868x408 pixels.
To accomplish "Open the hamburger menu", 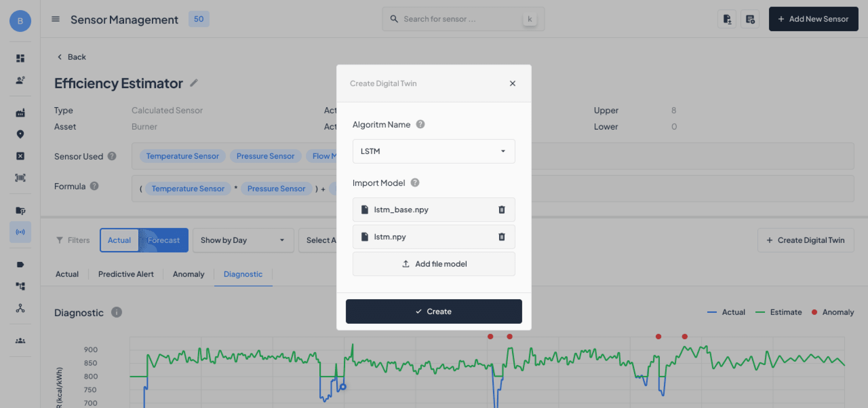I will pos(56,19).
